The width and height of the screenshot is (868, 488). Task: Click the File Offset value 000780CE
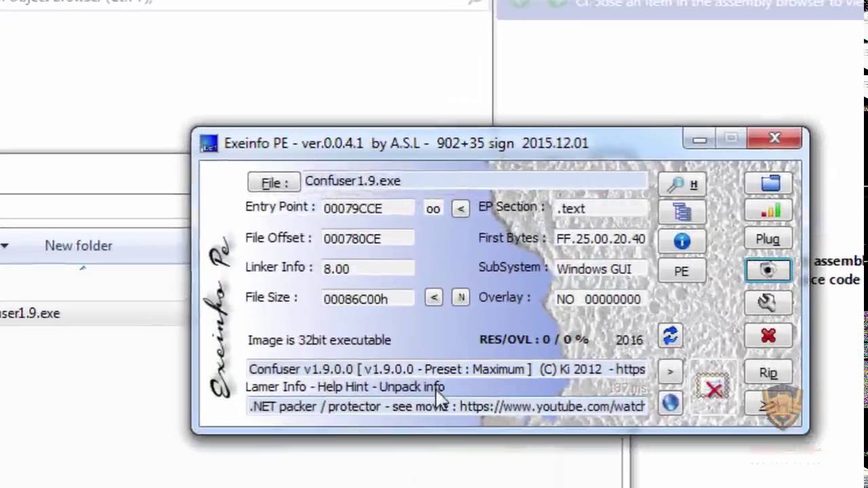tap(367, 239)
